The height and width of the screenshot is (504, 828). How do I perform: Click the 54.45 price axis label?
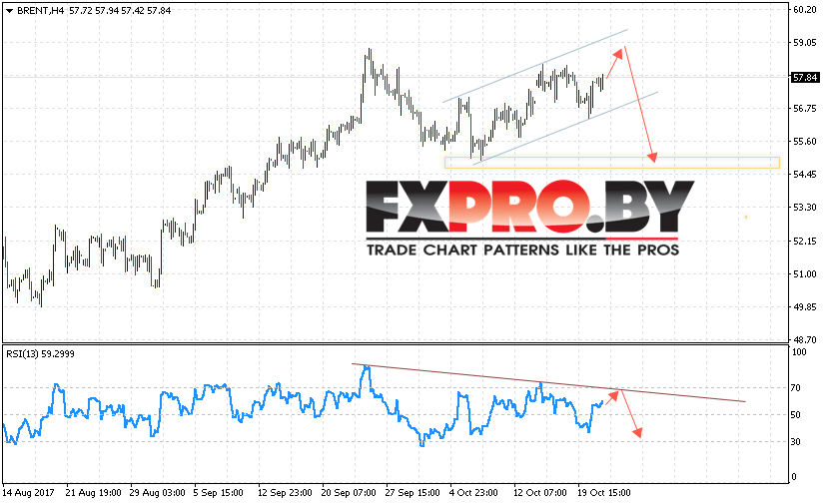[805, 175]
